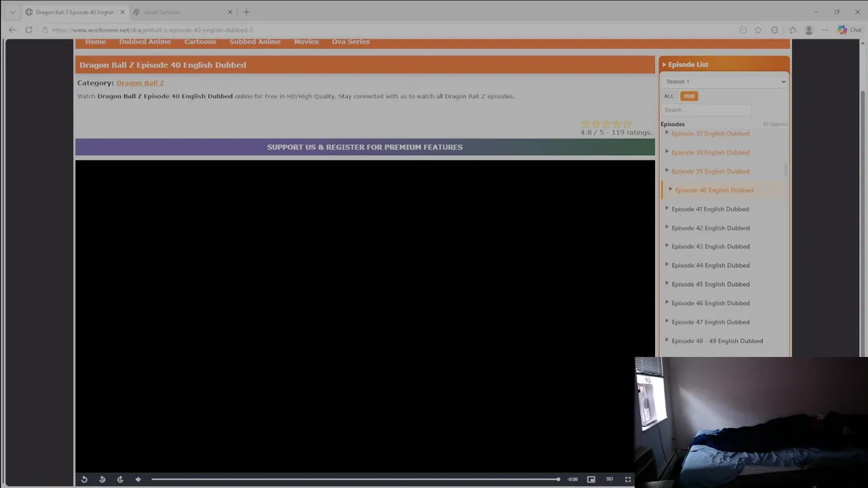This screenshot has width=868, height=488.
Task: Navigate to Movies section
Action: [x=306, y=42]
